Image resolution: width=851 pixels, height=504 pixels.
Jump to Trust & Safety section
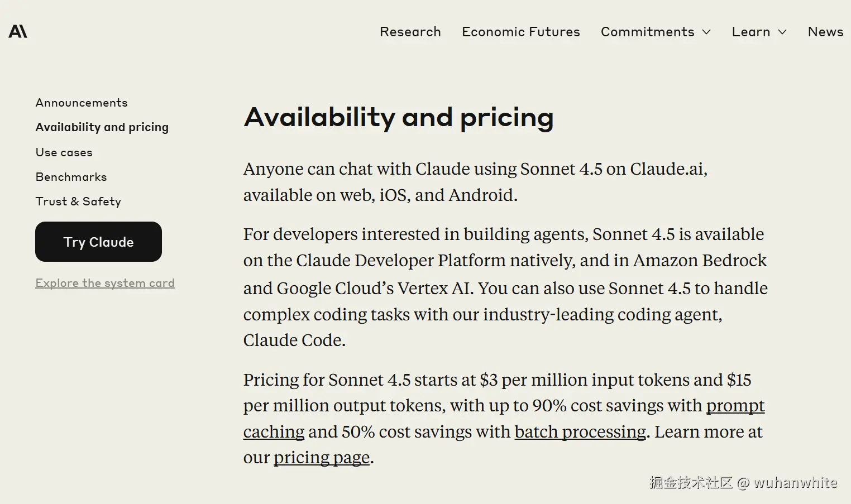point(78,201)
